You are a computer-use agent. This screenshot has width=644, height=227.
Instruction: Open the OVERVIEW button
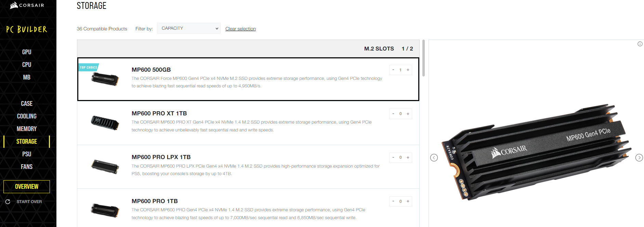pos(27,187)
